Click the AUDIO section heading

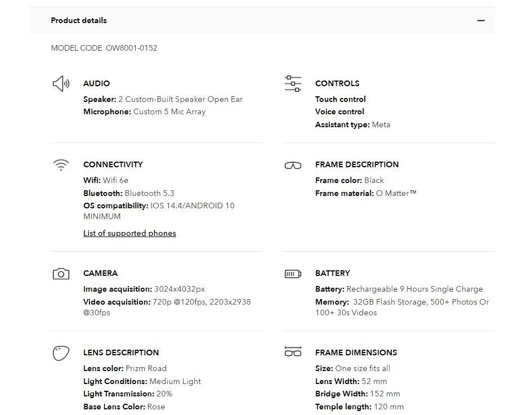pos(96,83)
